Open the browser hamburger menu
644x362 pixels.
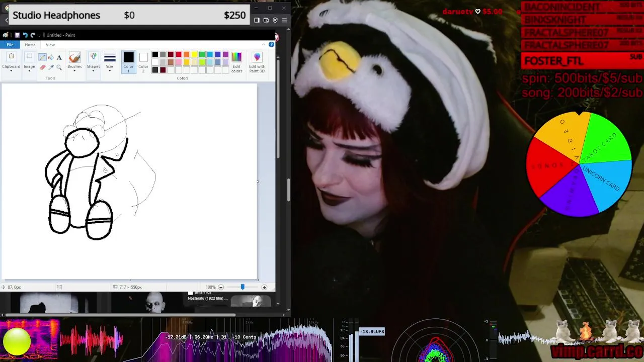pos(284,20)
